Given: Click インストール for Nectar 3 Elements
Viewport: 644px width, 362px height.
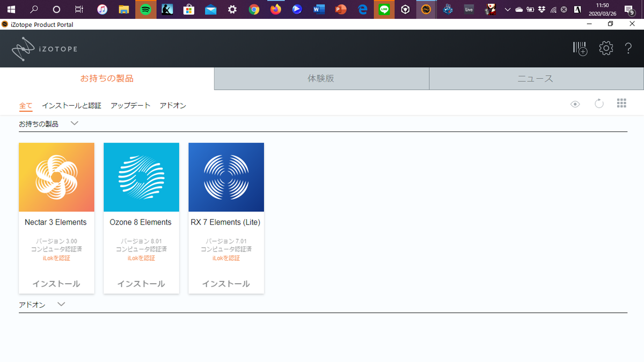Looking at the screenshot, I should [56, 284].
